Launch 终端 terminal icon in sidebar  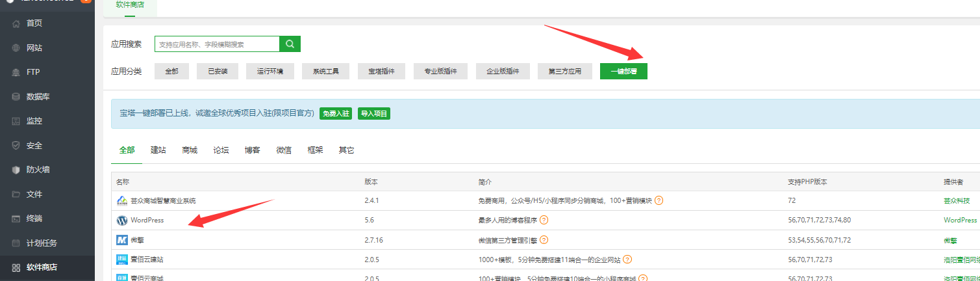(x=16, y=219)
